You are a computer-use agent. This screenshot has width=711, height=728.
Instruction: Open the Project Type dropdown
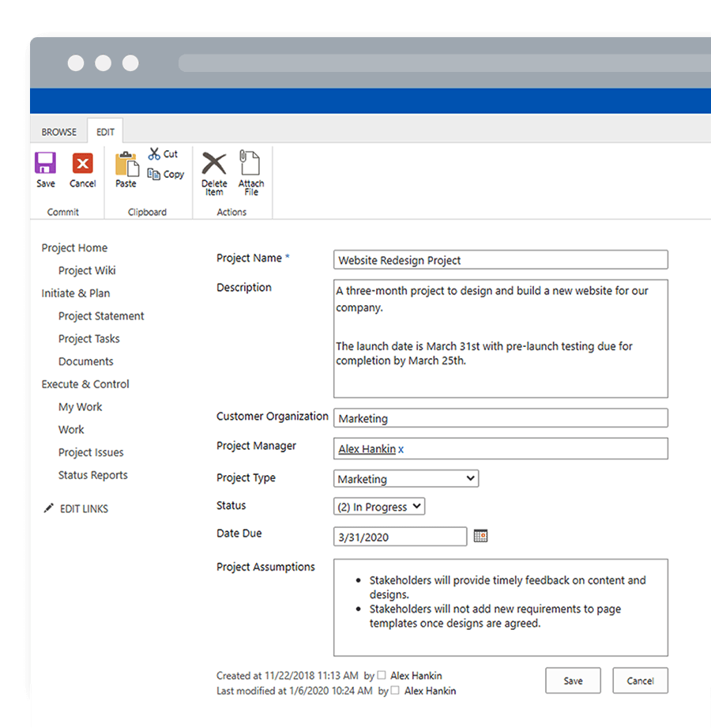[406, 479]
